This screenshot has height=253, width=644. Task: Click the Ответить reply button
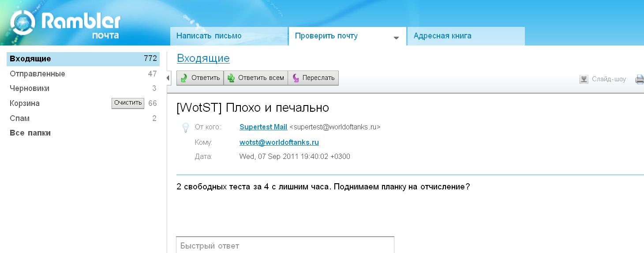(200, 78)
